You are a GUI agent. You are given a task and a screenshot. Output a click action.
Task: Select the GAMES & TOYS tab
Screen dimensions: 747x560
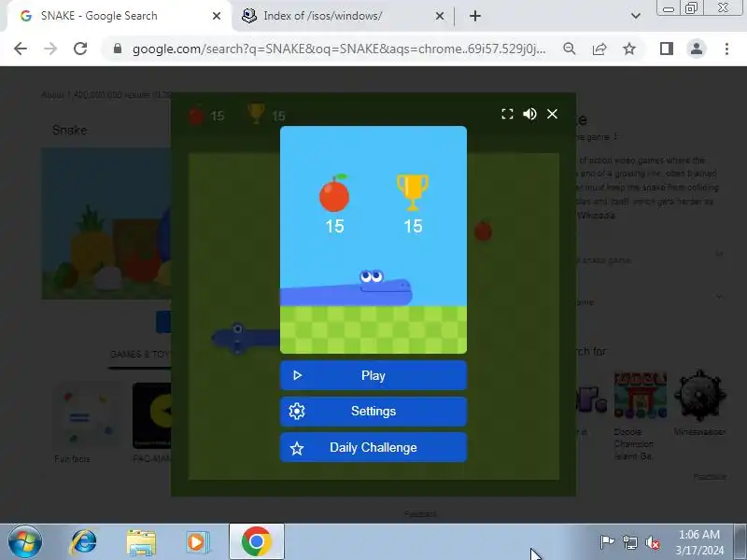tap(139, 355)
